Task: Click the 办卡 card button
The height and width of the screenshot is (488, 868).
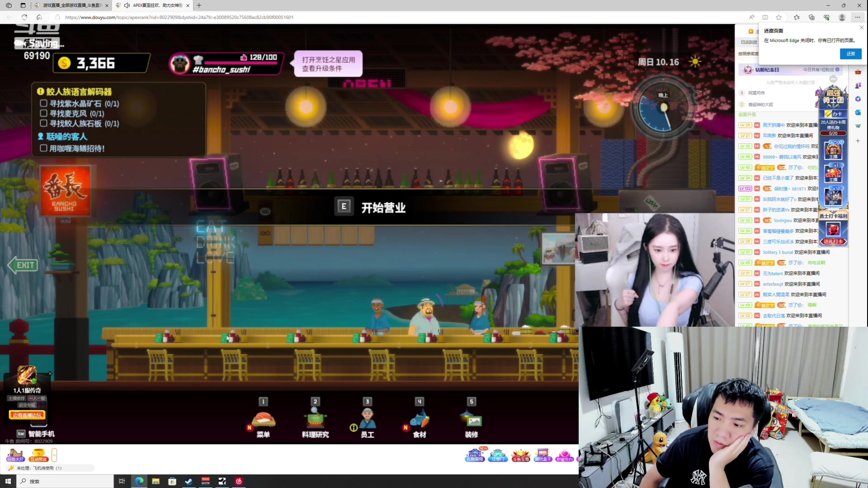Action: tap(833, 114)
